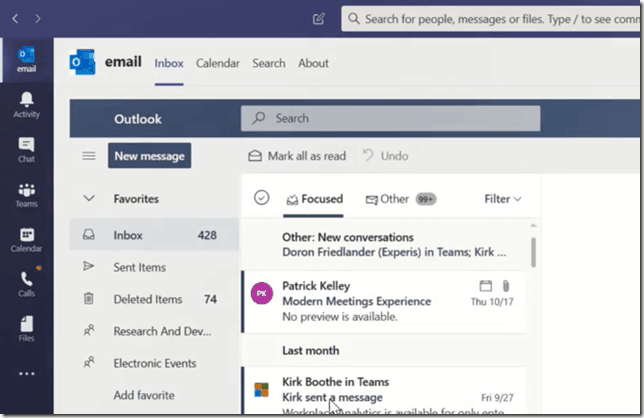Open Calls from the sidebar
644x418 pixels.
26,286
